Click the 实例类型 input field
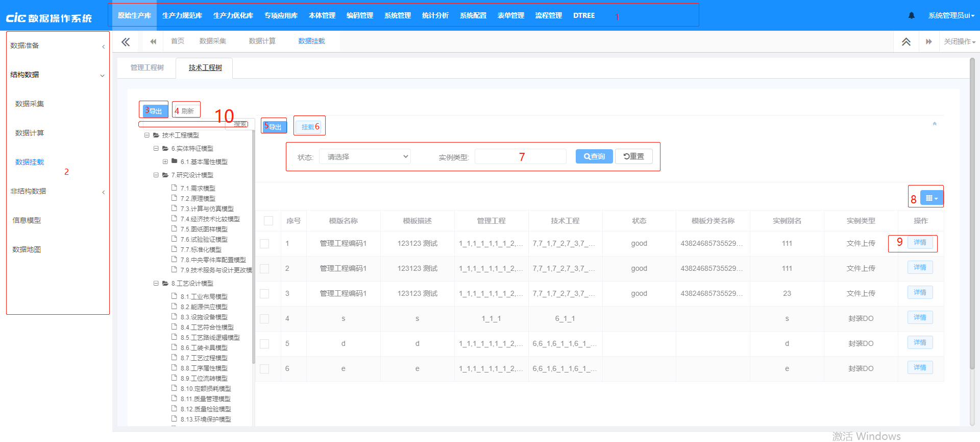This screenshot has height=442, width=980. pyautogui.click(x=520, y=157)
